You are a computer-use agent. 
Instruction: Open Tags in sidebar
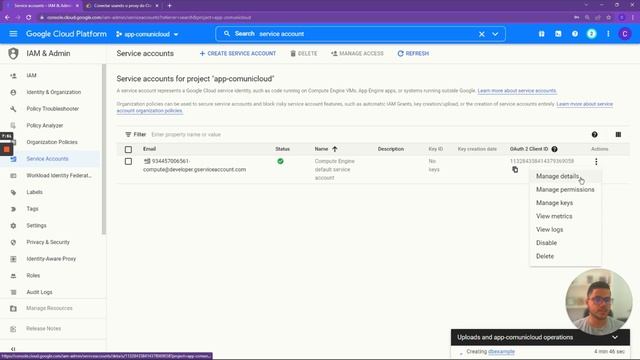(32, 209)
